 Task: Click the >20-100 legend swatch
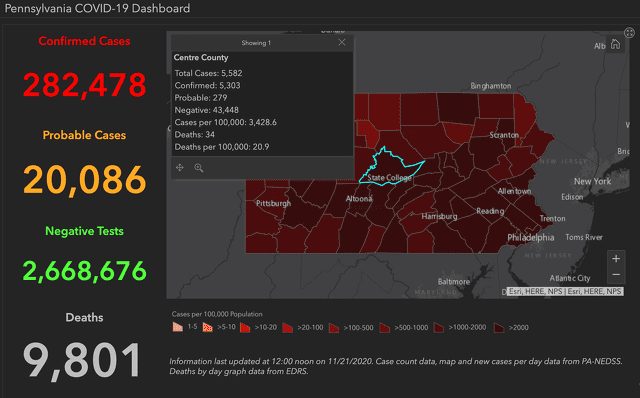tap(288, 327)
